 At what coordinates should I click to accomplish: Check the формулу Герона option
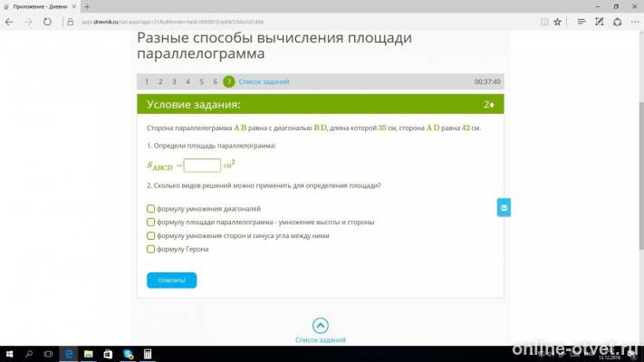tap(150, 249)
